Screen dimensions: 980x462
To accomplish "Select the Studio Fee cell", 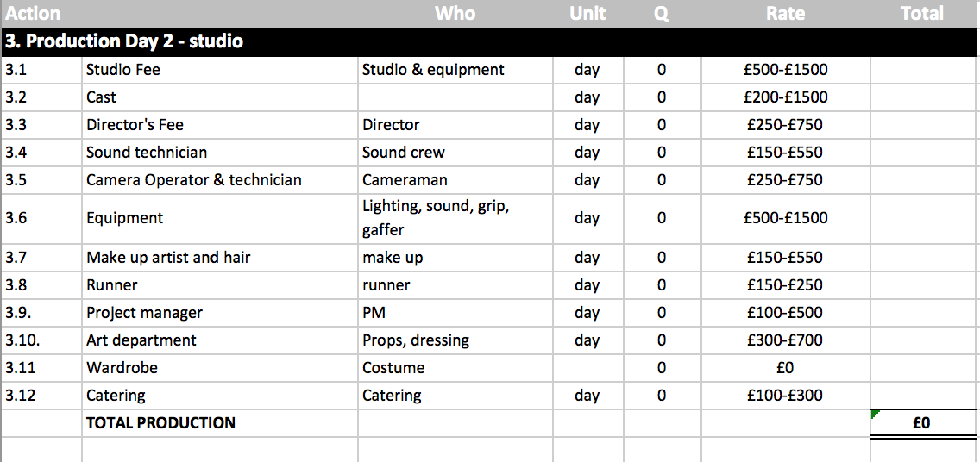I will 220,70.
